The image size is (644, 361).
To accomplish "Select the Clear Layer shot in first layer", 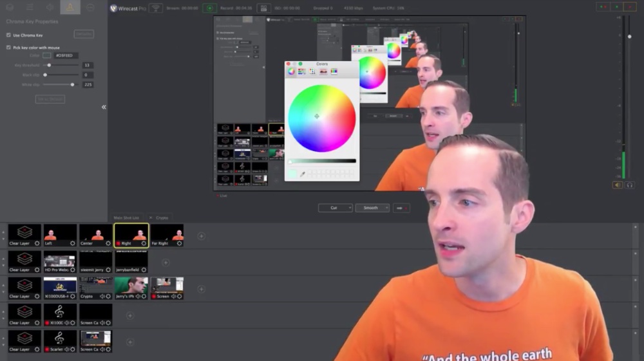I will click(24, 236).
